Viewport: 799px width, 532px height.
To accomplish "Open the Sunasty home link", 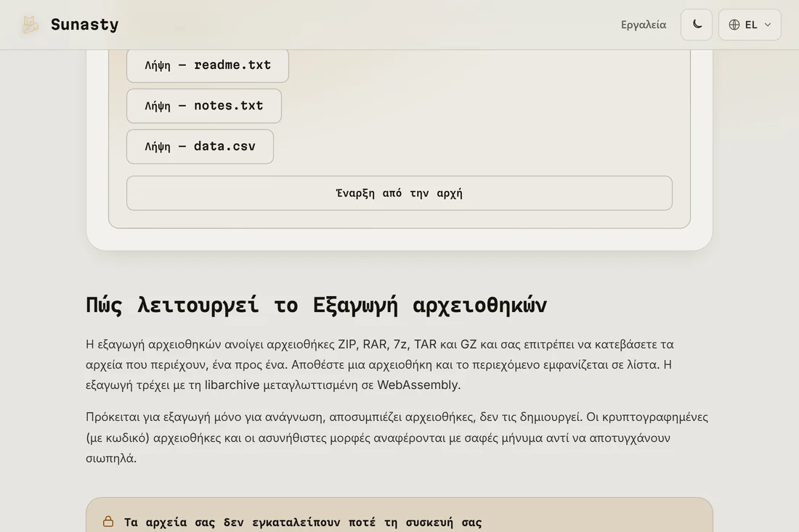I will (x=70, y=25).
